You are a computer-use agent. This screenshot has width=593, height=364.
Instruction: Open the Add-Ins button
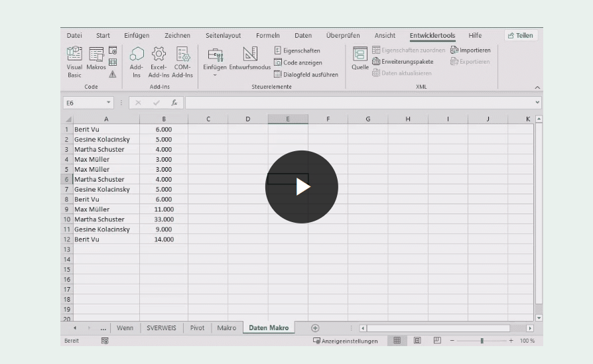click(x=137, y=62)
